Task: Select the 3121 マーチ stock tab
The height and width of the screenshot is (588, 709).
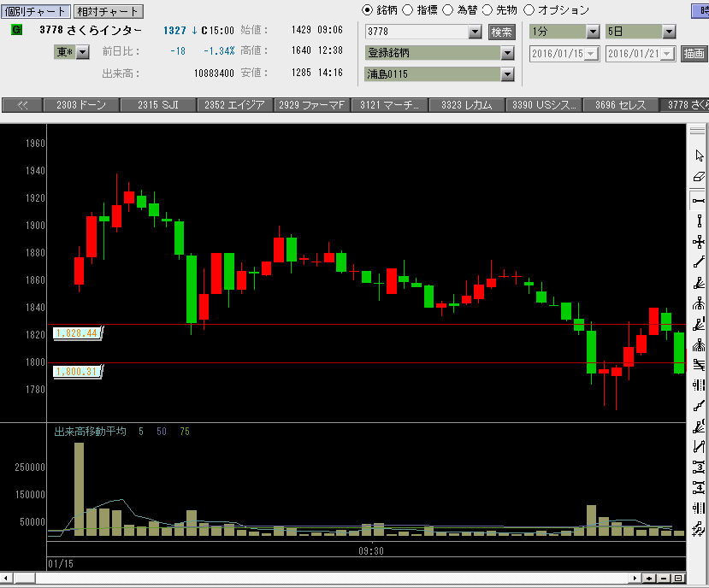Action: [x=389, y=105]
